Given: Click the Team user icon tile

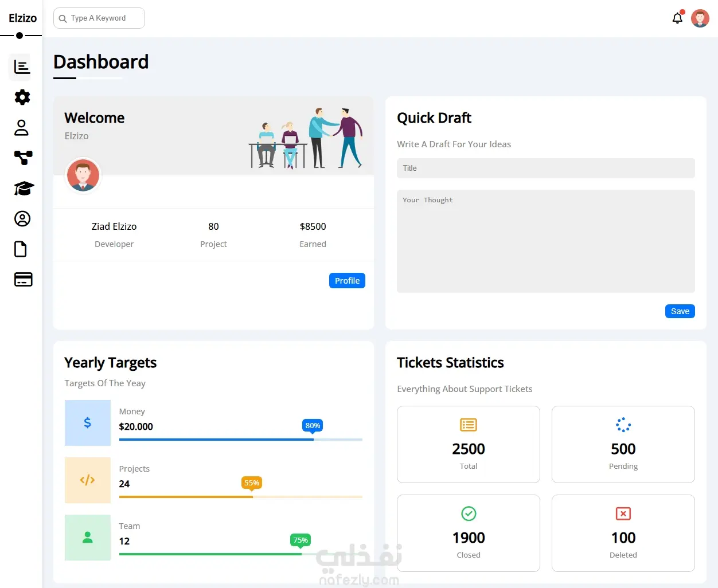Looking at the screenshot, I should 88,538.
